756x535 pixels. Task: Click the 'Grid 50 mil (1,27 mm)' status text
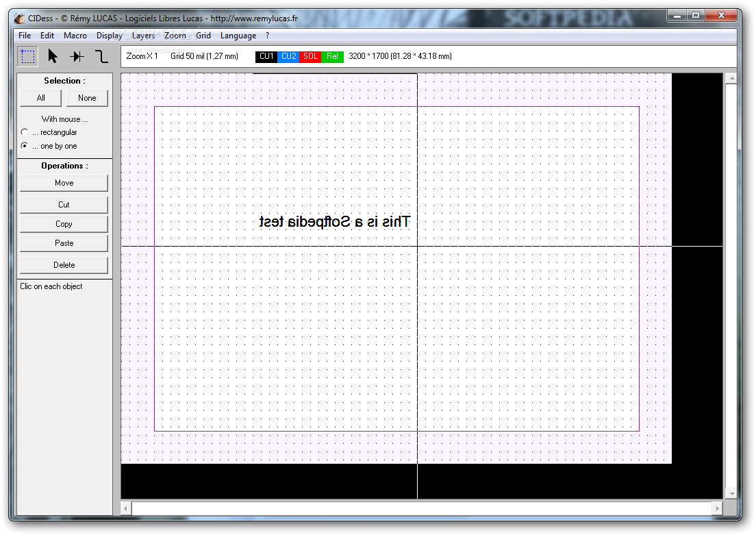pos(205,56)
